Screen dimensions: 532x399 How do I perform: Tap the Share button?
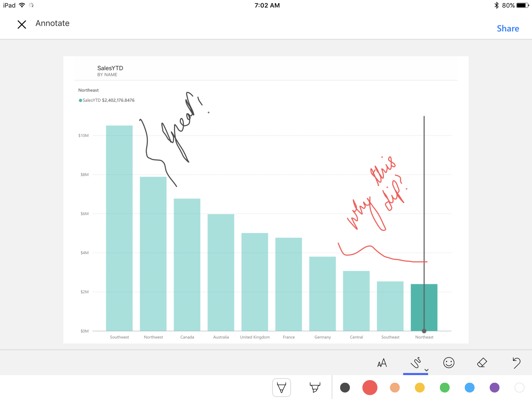click(508, 28)
